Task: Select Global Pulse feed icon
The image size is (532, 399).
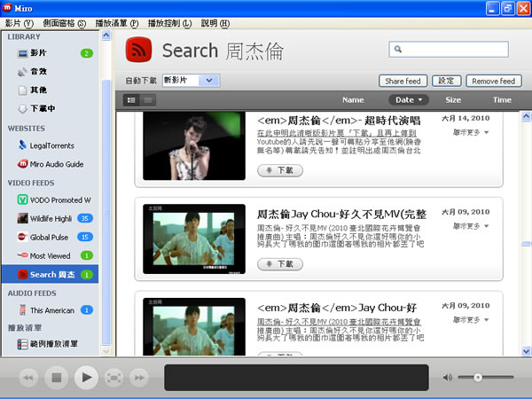Action: click(23, 237)
